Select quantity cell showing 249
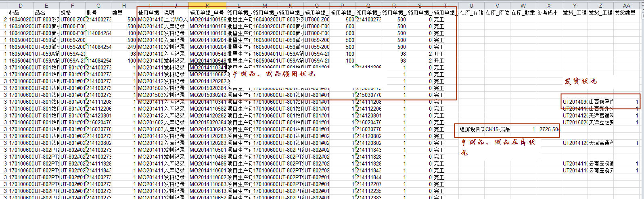Image resolution: width=644 pixels, height=199 pixels. pyautogui.click(x=124, y=47)
